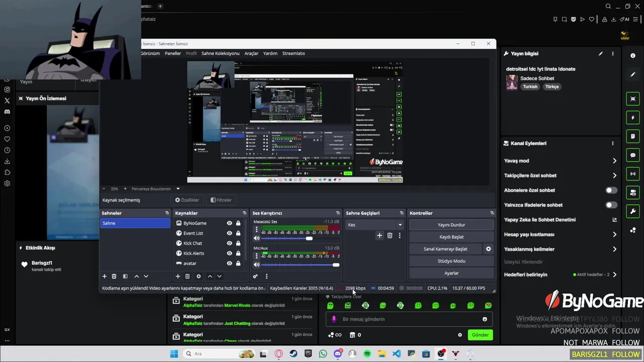The width and height of the screenshot is (644, 362).
Task: Open scene filters icon in Sahneler toolbar
Action: click(125, 276)
